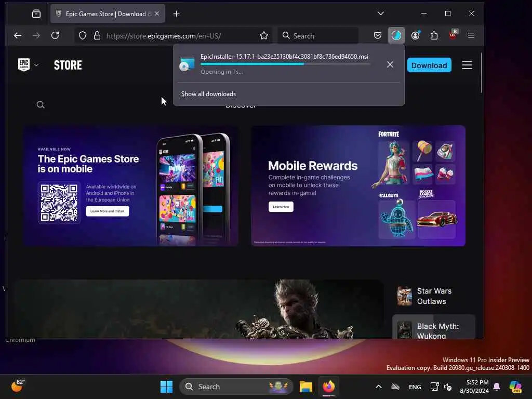This screenshot has width=532, height=399.
Task: Click the Firefox taskbar icon
Action: pos(328,387)
